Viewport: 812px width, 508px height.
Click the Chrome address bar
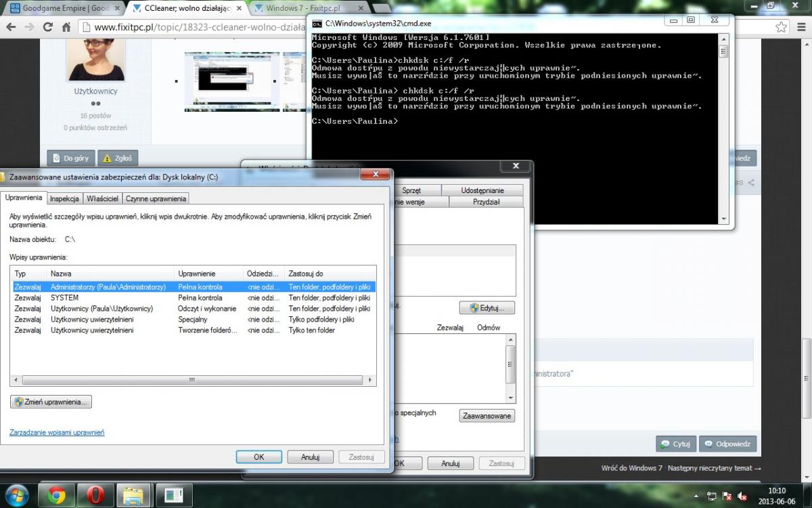[193, 28]
